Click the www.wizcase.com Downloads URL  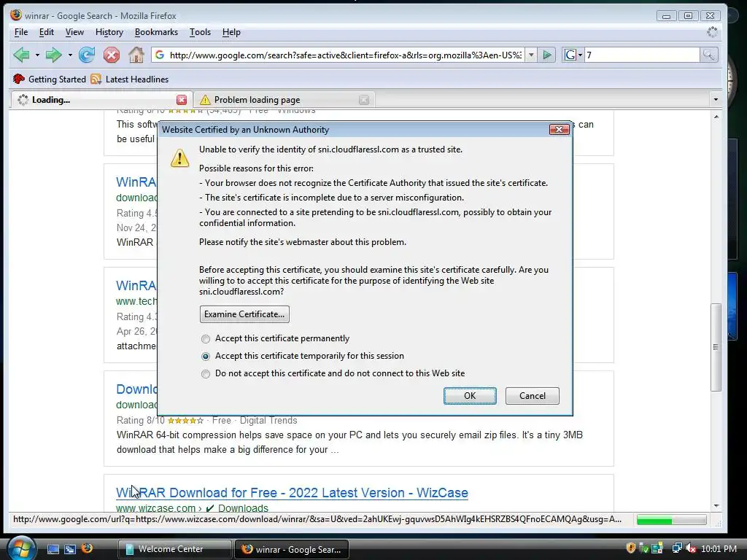pyautogui.click(x=192, y=508)
